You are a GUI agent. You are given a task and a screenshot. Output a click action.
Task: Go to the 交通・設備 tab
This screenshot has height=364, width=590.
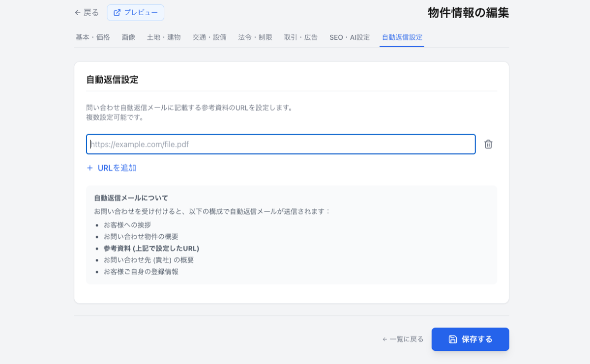pyautogui.click(x=209, y=37)
